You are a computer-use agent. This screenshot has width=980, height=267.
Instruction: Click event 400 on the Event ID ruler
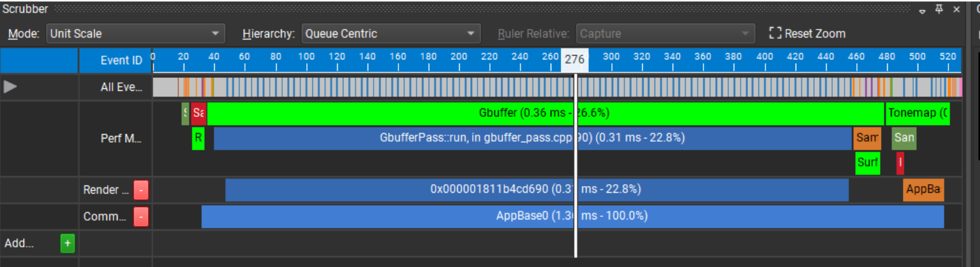tap(764, 59)
